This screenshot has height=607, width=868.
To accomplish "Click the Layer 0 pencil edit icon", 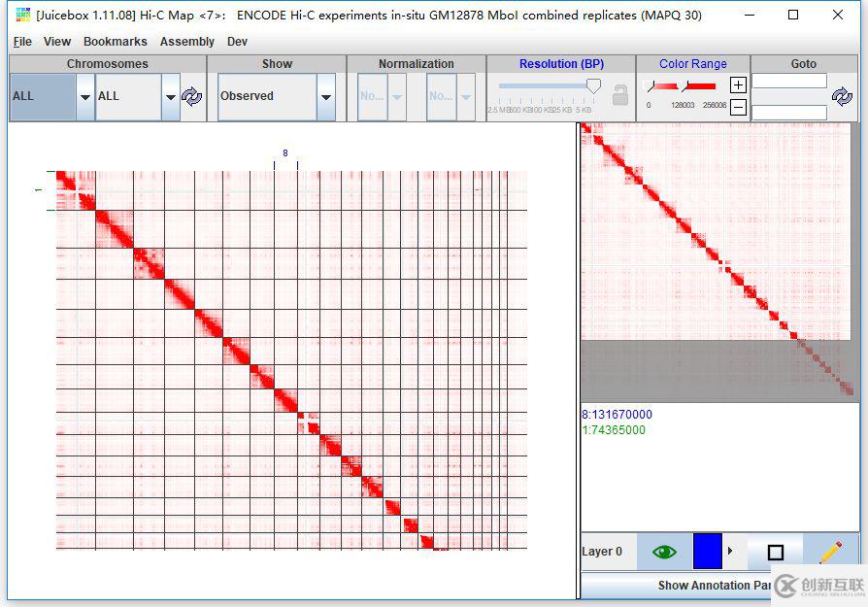I will 830,552.
